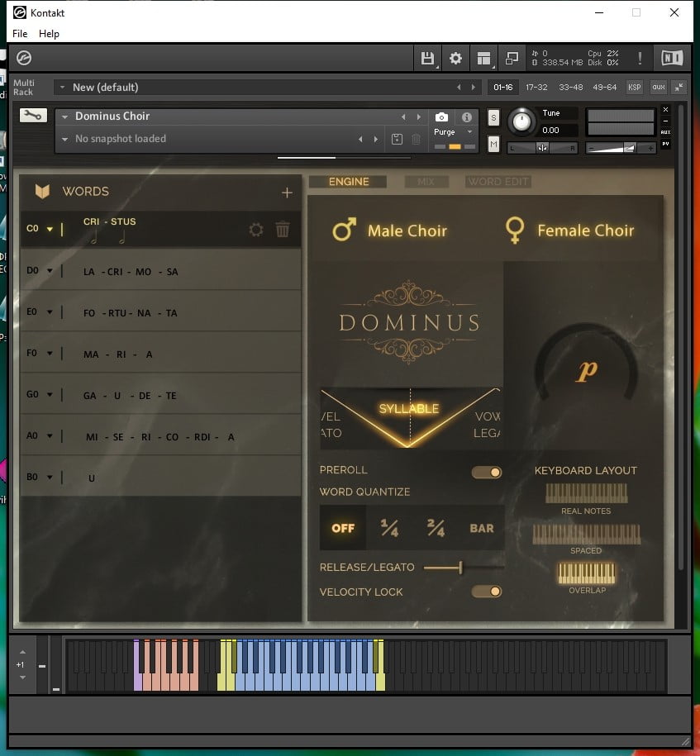
Task: Click the snapshot camera icon
Action: [441, 117]
